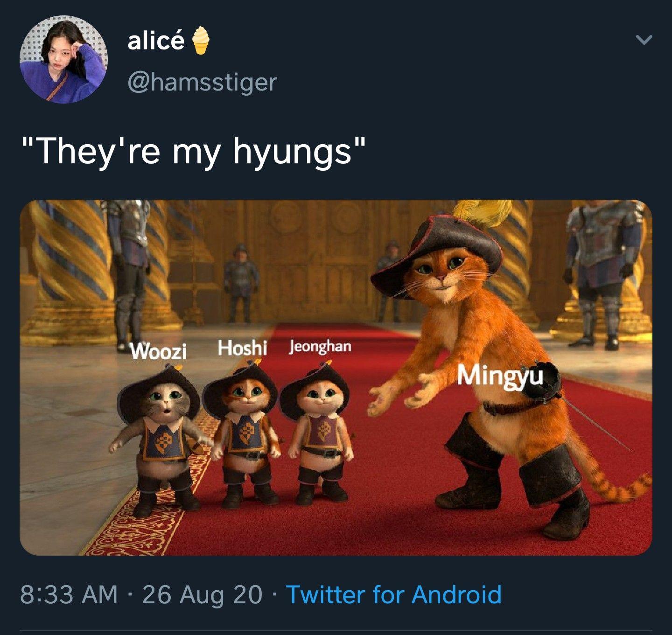Click the display name alicé
Viewport: 672px width, 635px height.
click(x=156, y=42)
